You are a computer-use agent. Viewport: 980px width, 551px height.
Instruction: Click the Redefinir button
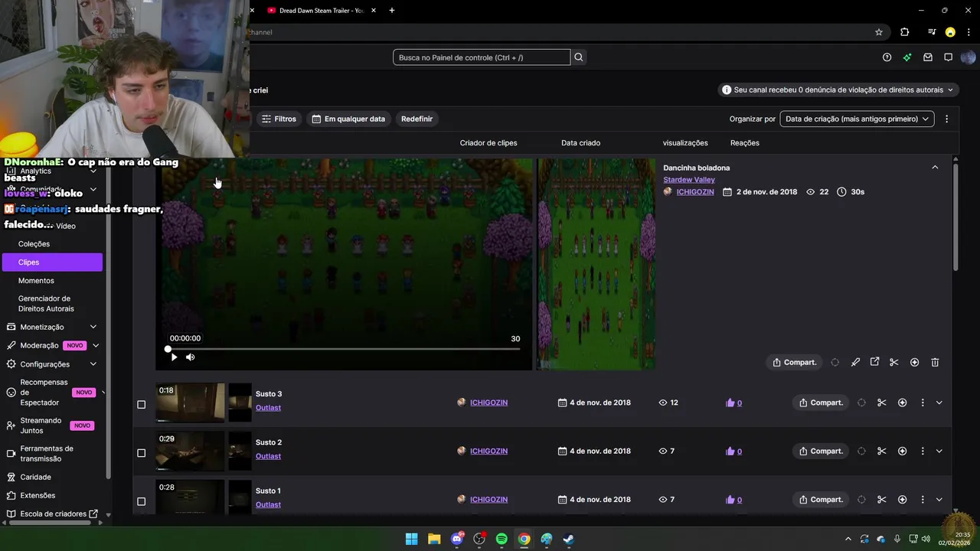[x=416, y=119]
